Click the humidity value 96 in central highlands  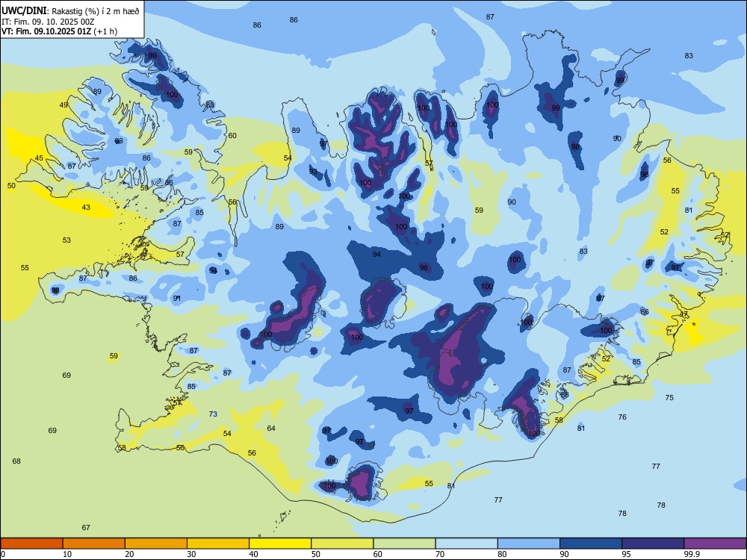click(424, 267)
